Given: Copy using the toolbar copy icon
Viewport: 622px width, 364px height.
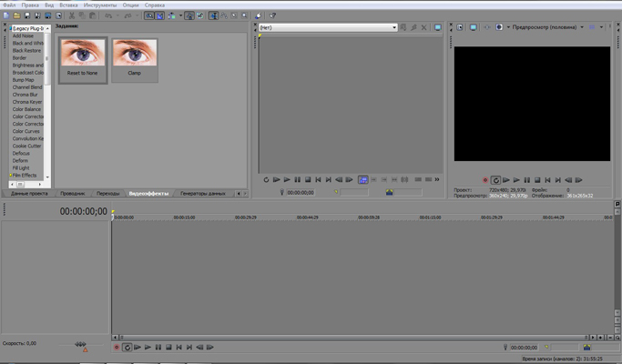Looking at the screenshot, I should [82, 15].
